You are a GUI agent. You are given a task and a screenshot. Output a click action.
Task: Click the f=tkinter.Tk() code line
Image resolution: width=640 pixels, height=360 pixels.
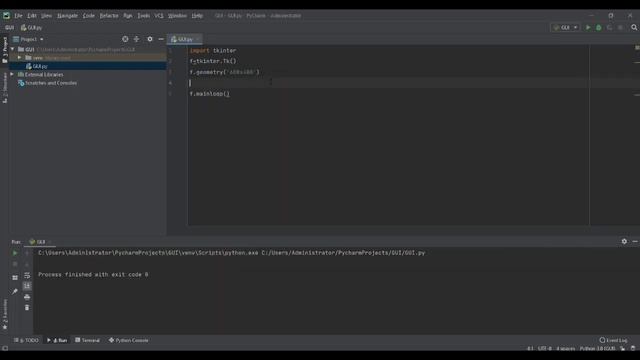pyautogui.click(x=213, y=61)
